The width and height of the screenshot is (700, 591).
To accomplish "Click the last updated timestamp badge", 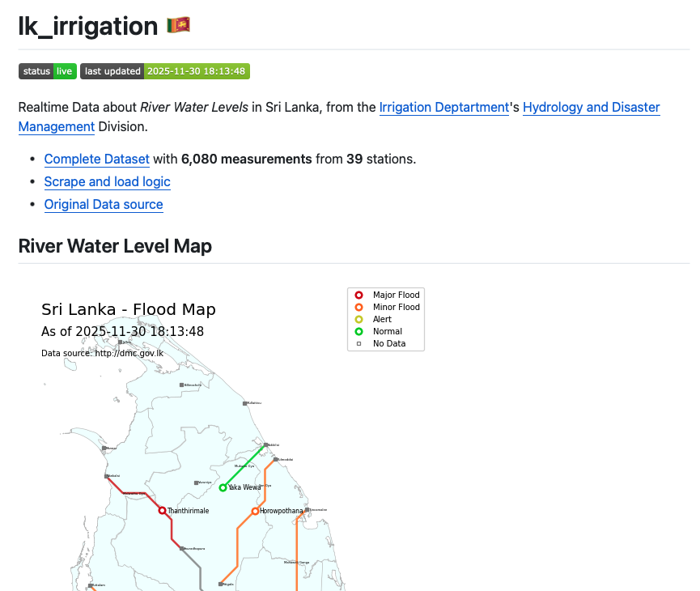I will click(x=165, y=71).
